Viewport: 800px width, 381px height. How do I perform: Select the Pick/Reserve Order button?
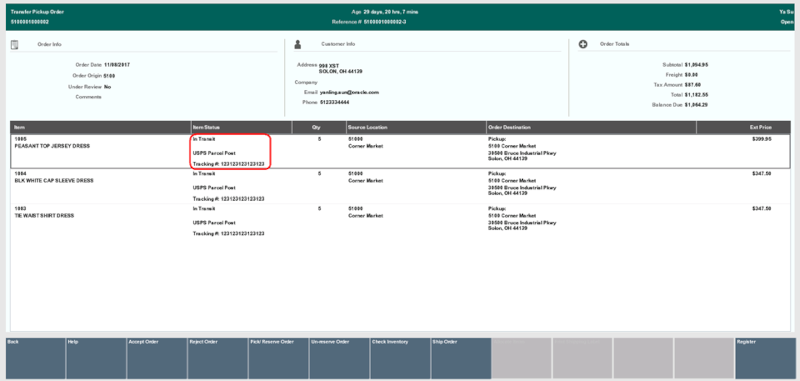(x=279, y=358)
